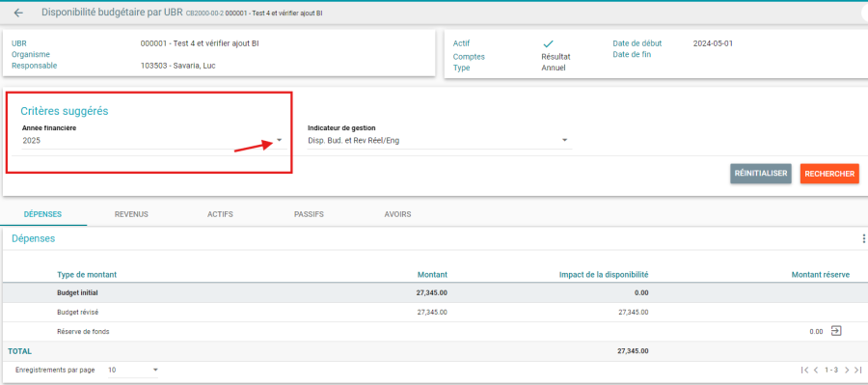This screenshot has width=868, height=385.
Task: Click the Comptes value Résultat
Action: (x=556, y=57)
